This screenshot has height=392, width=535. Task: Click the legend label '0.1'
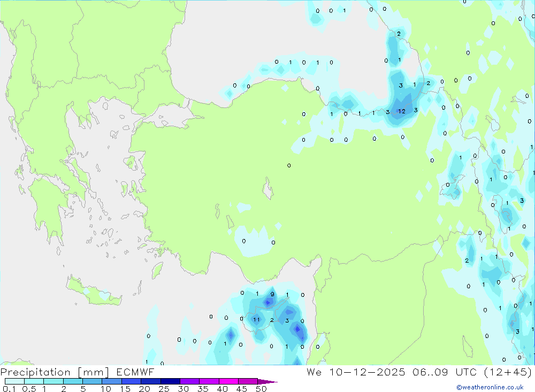tap(9, 389)
